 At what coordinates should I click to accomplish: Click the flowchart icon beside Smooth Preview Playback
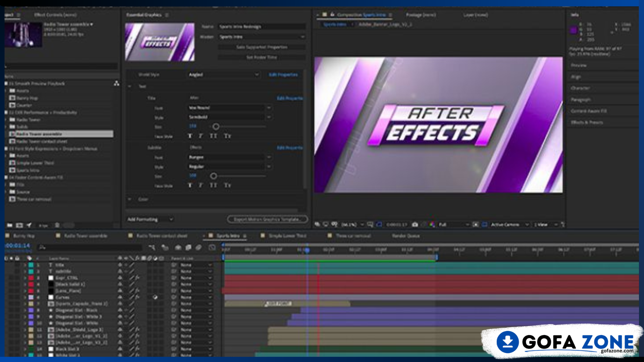tap(116, 83)
